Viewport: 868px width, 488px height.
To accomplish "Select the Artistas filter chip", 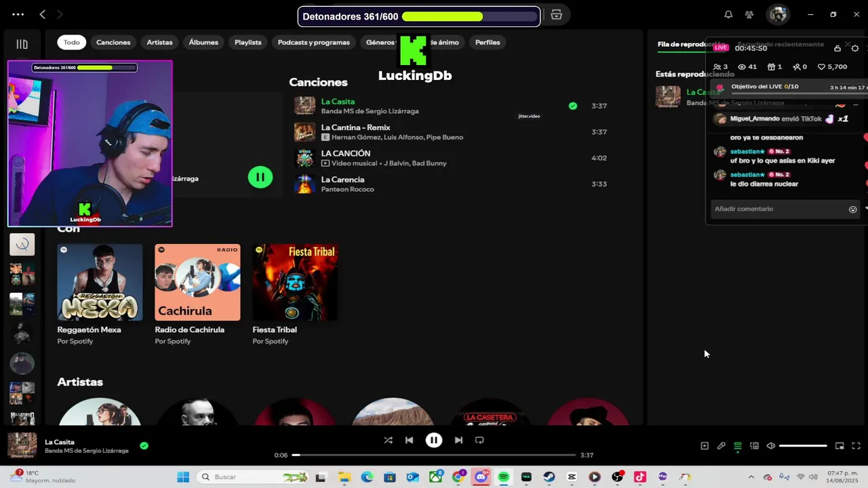I will pos(159,42).
